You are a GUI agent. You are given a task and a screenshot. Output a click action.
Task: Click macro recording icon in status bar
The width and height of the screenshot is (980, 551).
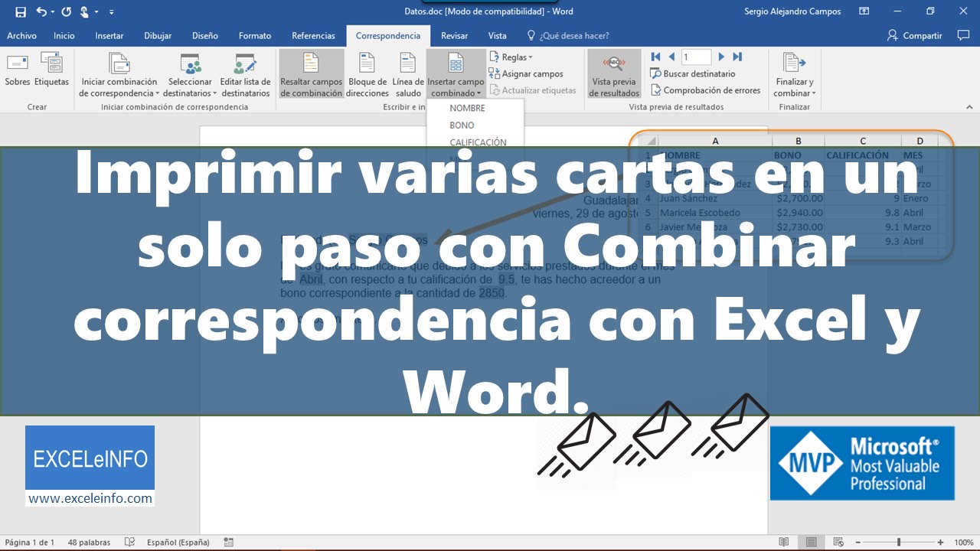(229, 543)
